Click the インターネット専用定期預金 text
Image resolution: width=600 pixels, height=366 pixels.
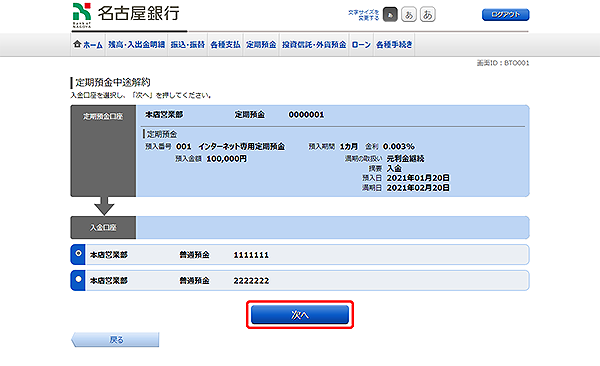coord(241,146)
